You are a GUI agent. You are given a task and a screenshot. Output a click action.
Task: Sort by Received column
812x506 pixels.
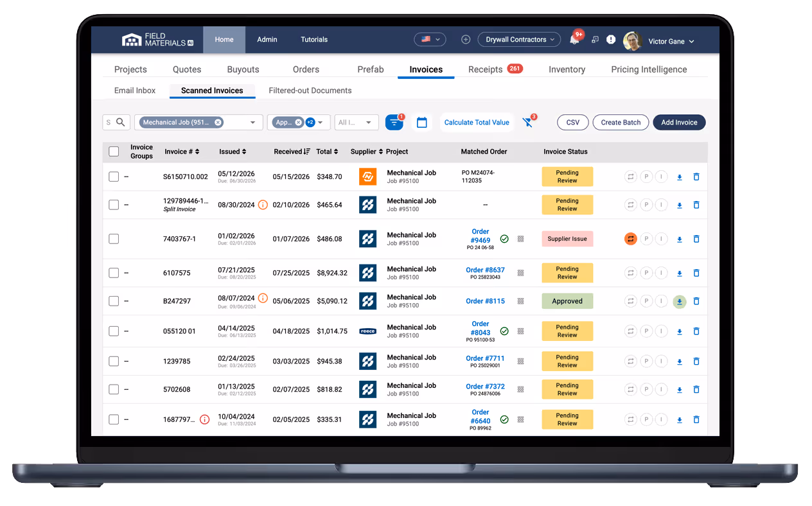292,152
